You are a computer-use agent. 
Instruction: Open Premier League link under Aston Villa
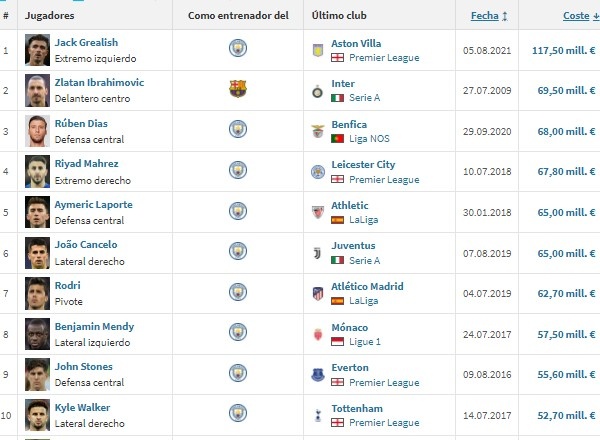click(384, 58)
